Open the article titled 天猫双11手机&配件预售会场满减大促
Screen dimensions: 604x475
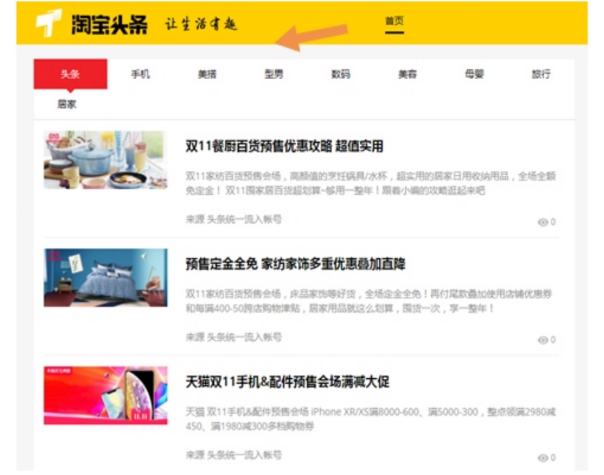click(x=287, y=382)
